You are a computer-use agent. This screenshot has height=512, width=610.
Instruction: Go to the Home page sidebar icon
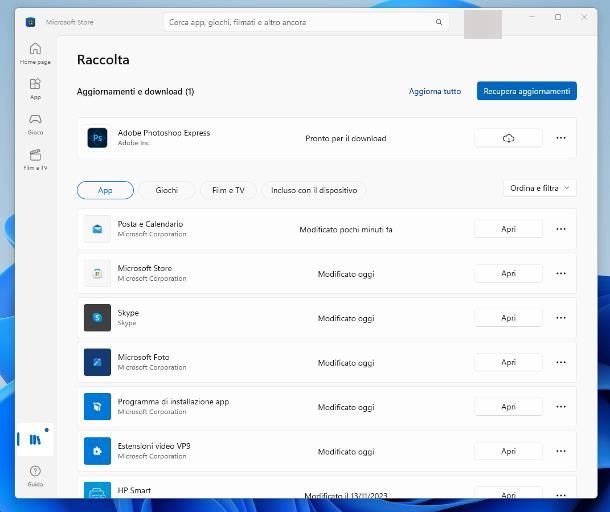click(x=35, y=53)
